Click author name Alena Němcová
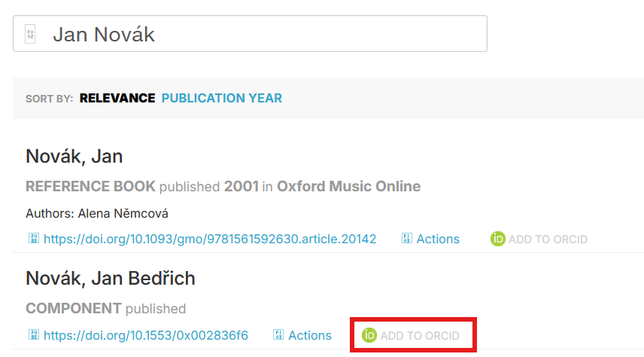 point(123,213)
